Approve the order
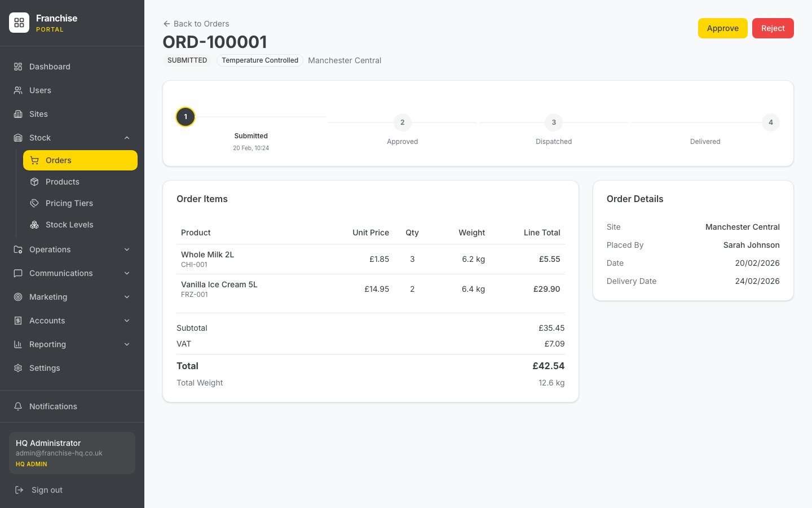The width and height of the screenshot is (812, 508). click(722, 28)
